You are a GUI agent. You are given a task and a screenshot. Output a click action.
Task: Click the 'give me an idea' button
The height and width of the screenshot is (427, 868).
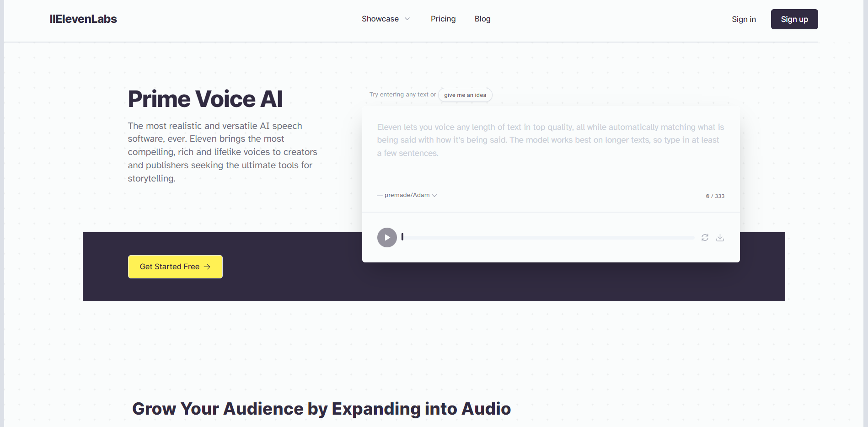click(x=465, y=95)
